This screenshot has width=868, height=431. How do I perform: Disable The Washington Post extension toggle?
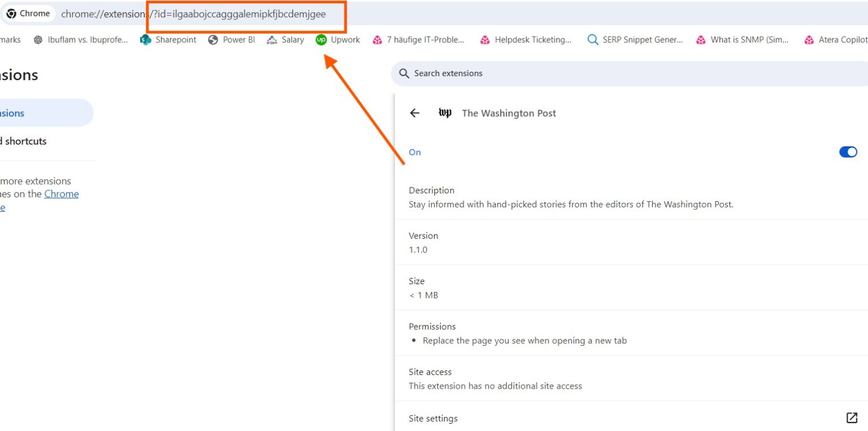coord(848,152)
